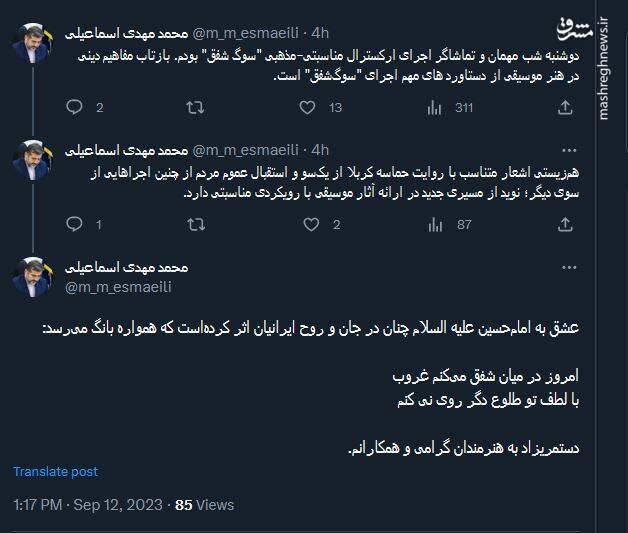Click the Translate post link
Screen dimensions: 628x533
coord(56,472)
